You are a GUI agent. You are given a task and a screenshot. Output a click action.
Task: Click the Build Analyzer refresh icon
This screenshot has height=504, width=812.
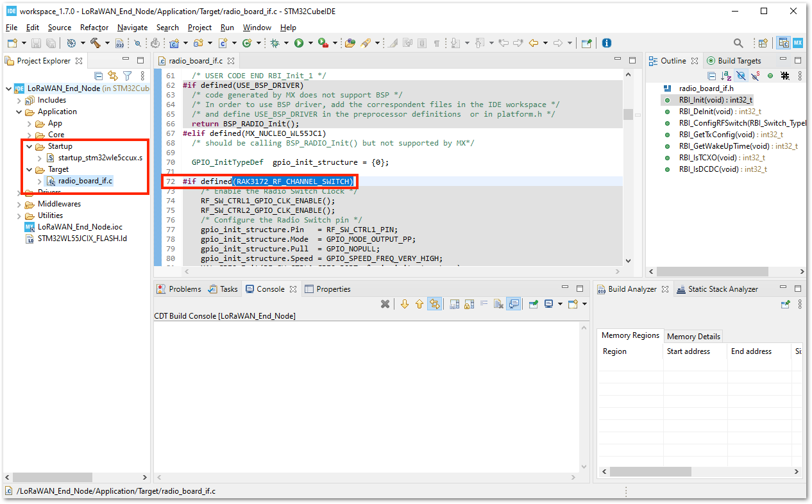(785, 304)
